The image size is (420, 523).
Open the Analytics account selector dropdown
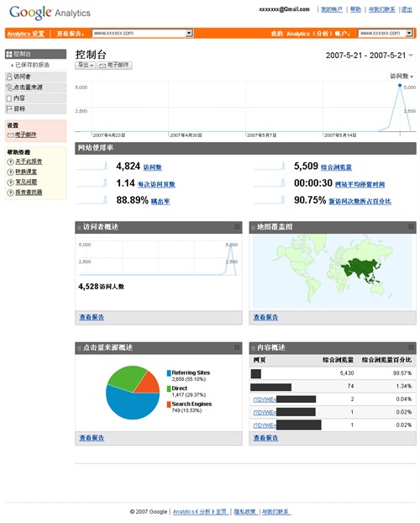click(x=386, y=33)
